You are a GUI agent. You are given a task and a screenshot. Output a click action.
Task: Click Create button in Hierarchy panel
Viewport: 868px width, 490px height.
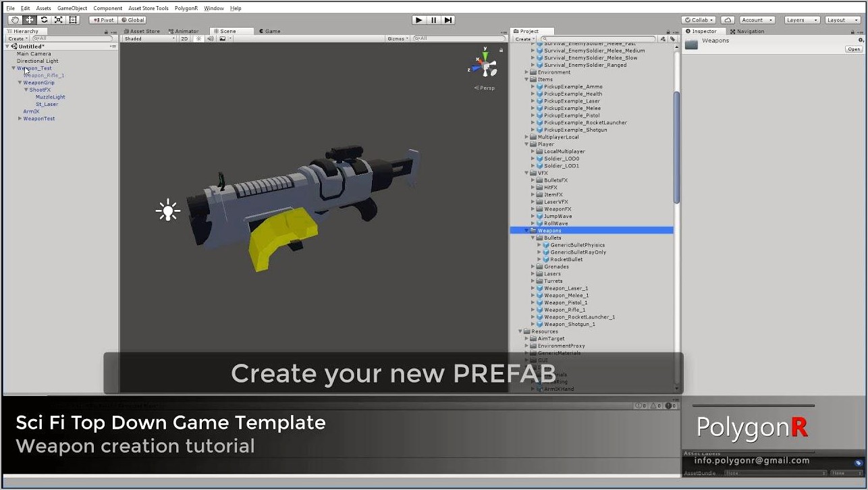[x=18, y=38]
